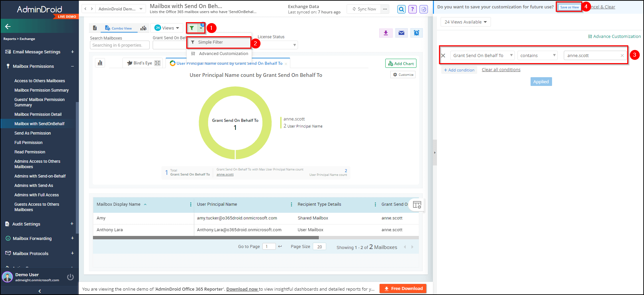Click the schedule alarm clock icon
Screen dimensions: 644x295
coord(416,33)
